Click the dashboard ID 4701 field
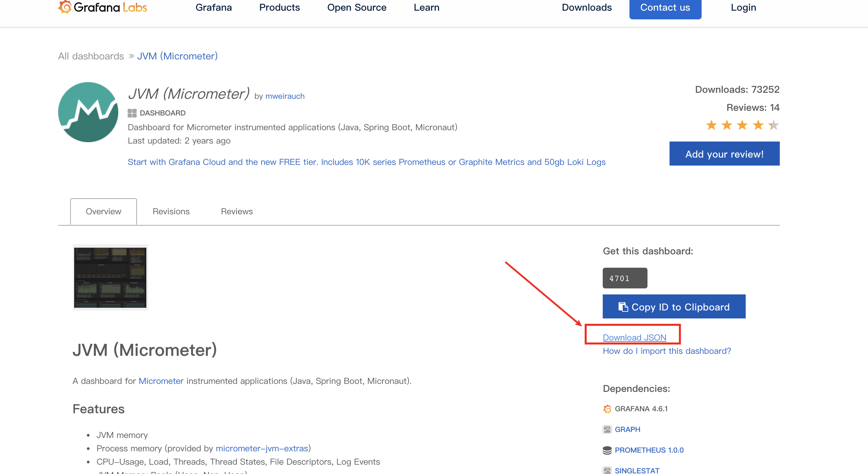The image size is (868, 474). pos(625,278)
